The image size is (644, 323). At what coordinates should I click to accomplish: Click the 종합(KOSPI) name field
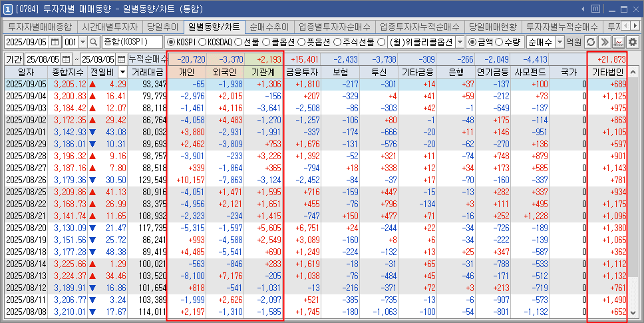click(x=132, y=42)
